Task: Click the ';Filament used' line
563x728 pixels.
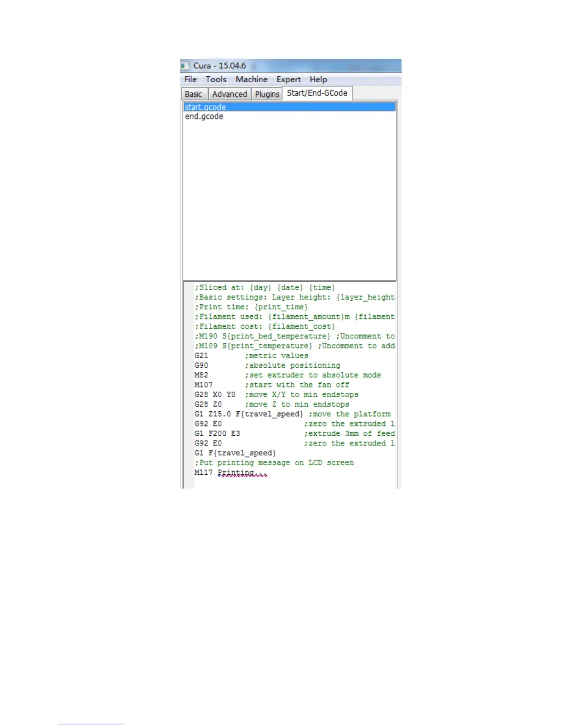Action: click(294, 317)
